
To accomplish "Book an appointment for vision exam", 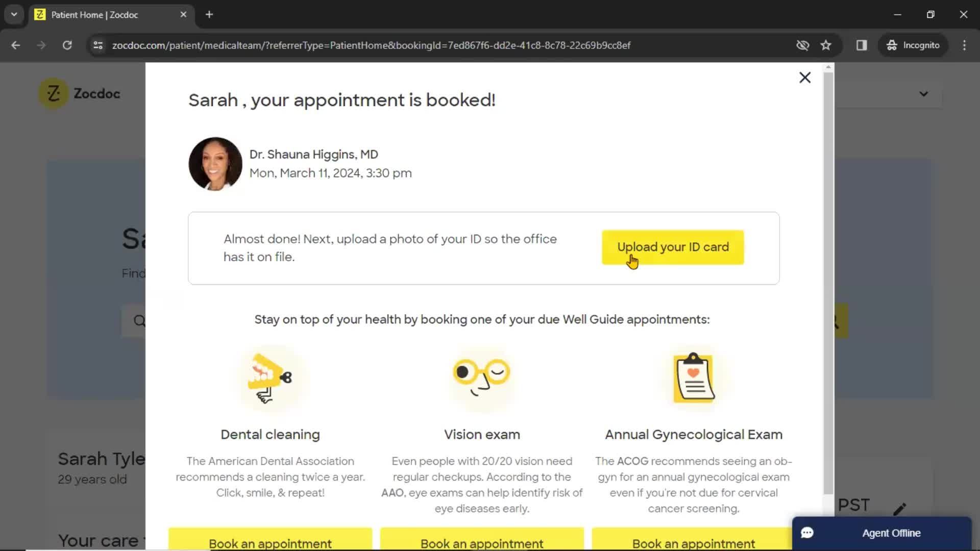I will point(481,543).
